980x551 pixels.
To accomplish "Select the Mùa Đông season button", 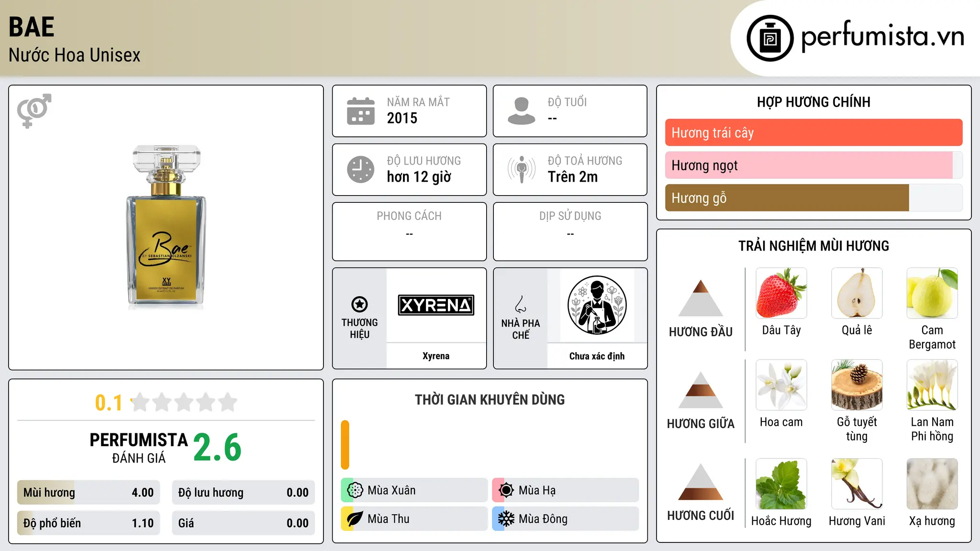I will pos(566,519).
